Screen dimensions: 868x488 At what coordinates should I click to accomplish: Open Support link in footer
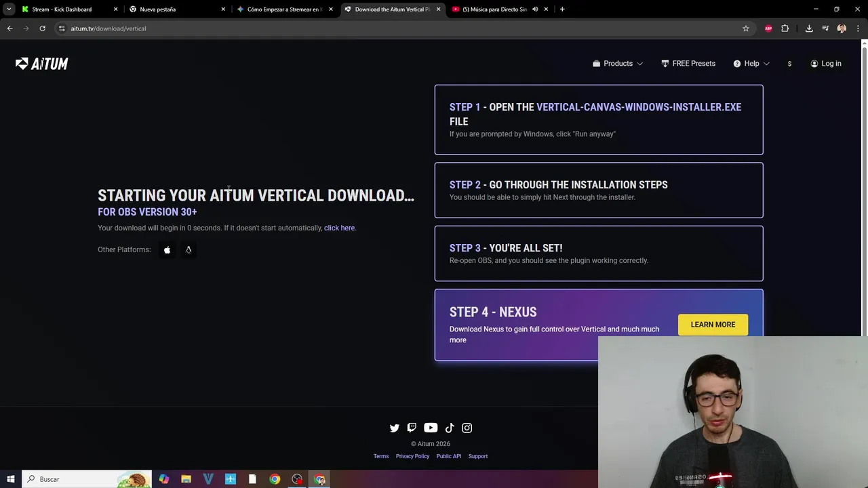coord(478,456)
